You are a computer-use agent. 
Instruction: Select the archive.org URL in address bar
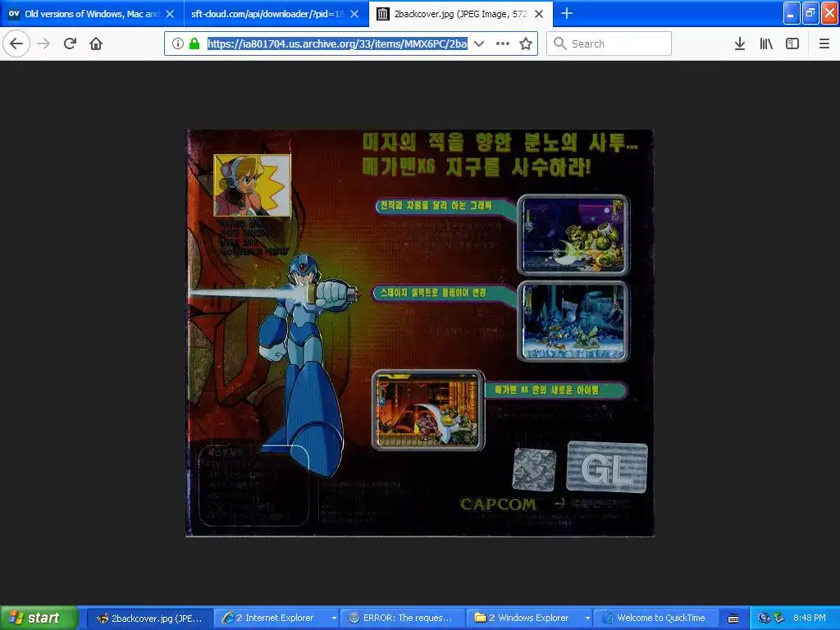coord(337,44)
